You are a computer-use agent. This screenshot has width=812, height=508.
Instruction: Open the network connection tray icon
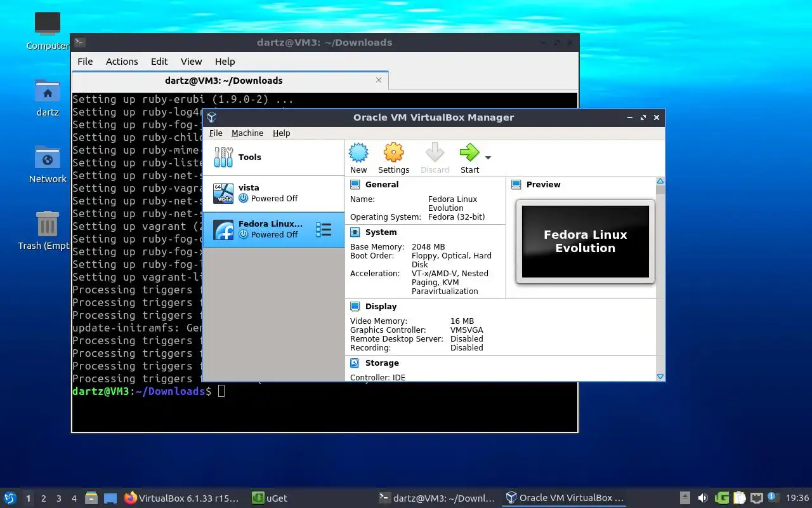pyautogui.click(x=756, y=498)
